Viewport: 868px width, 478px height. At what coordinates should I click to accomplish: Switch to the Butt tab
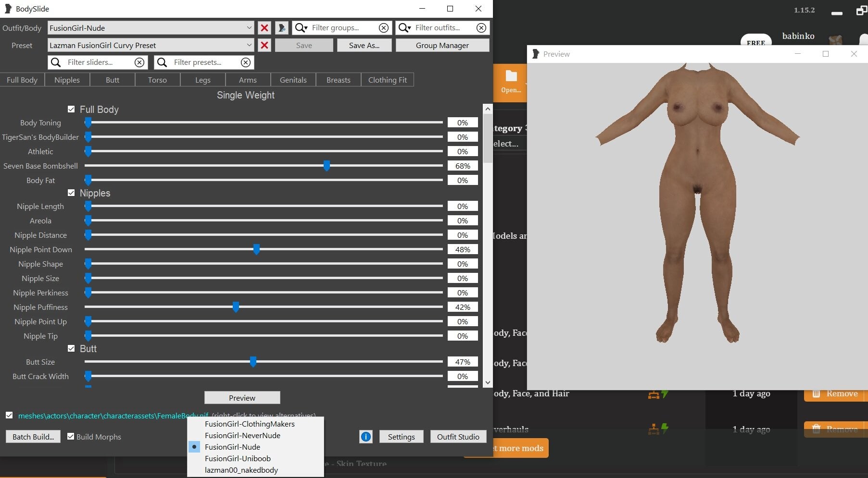tap(113, 80)
